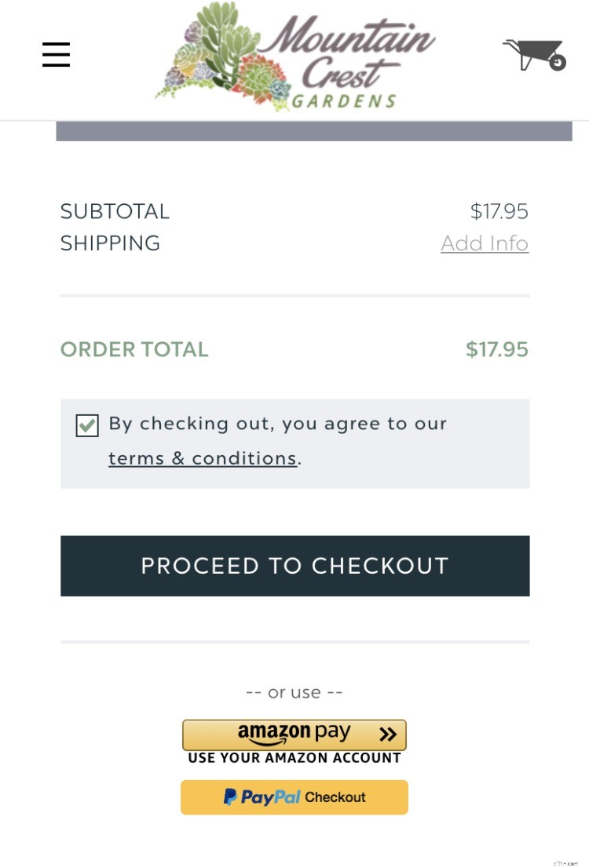This screenshot has width=589, height=868.
Task: Click the double-chevron arrow on Amazon Pay
Action: (x=386, y=735)
